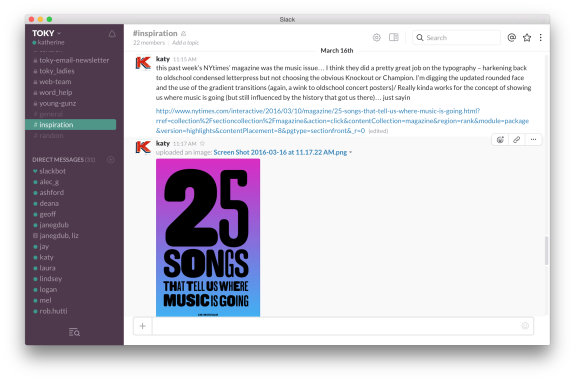The image size is (575, 381).
Task: Open direct message with mel
Action: [x=45, y=300]
